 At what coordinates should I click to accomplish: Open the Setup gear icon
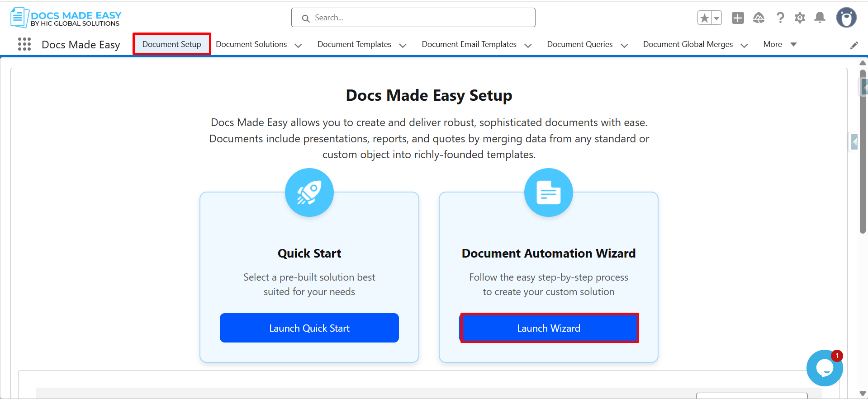click(800, 18)
